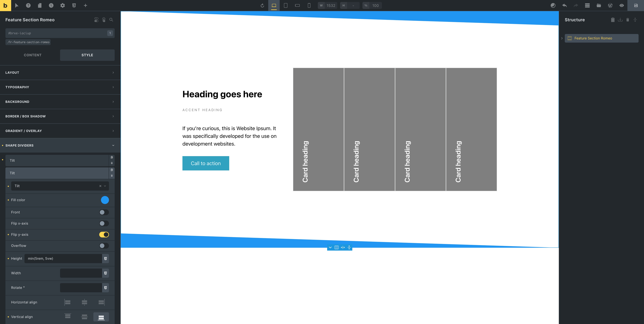The image size is (644, 324).
Task: Collapse the SHAPE DIVIDERS group
Action: coord(60,145)
